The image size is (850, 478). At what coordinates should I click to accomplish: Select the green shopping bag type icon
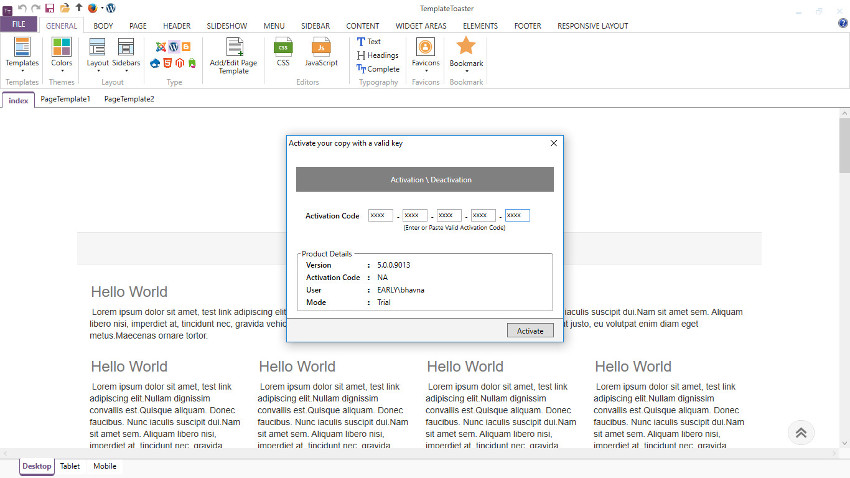[x=192, y=63]
